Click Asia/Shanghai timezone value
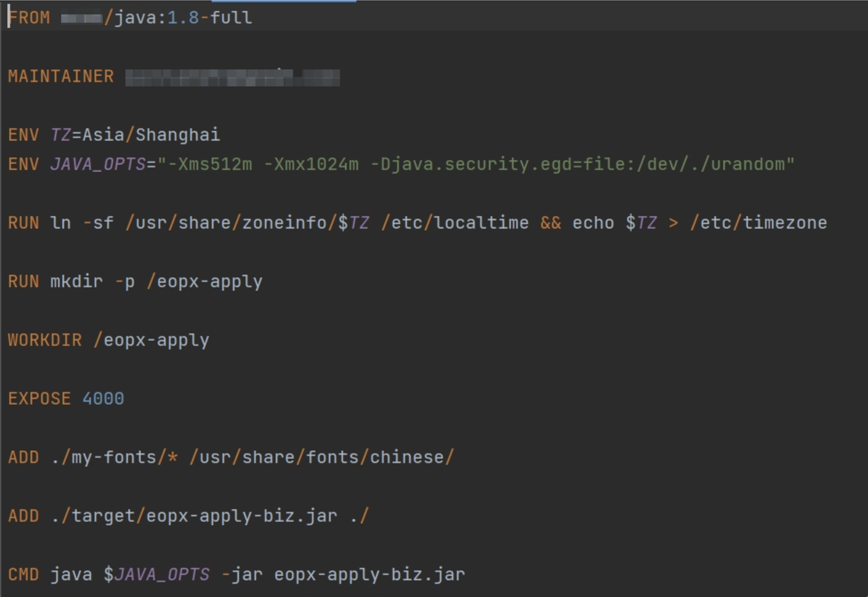 151,135
